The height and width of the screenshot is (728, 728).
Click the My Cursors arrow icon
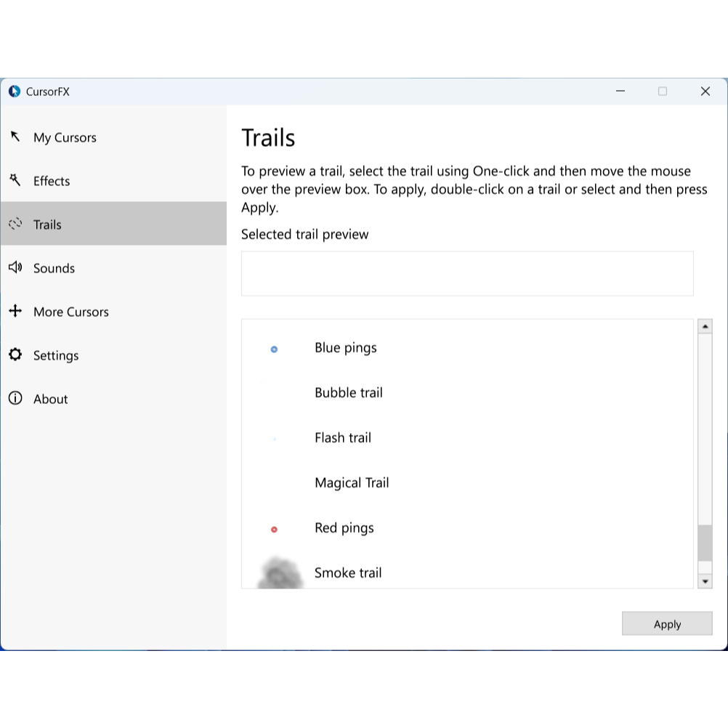(15, 137)
